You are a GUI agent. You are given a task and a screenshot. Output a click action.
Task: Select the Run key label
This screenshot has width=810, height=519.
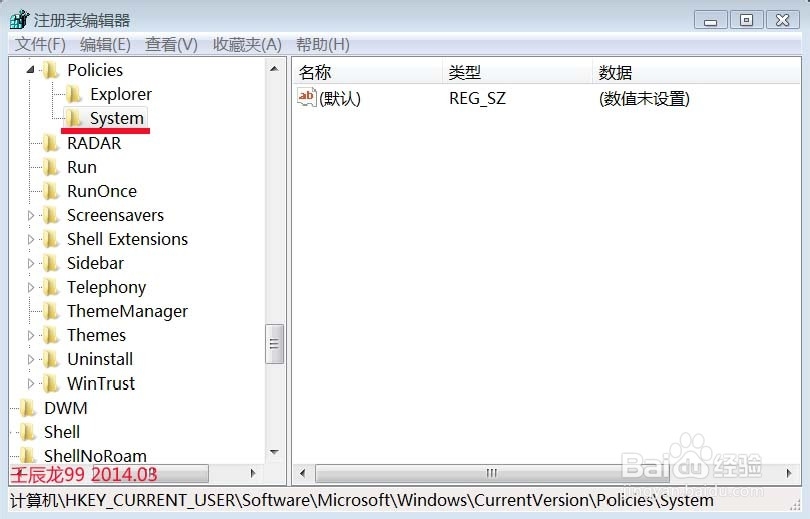(82, 167)
